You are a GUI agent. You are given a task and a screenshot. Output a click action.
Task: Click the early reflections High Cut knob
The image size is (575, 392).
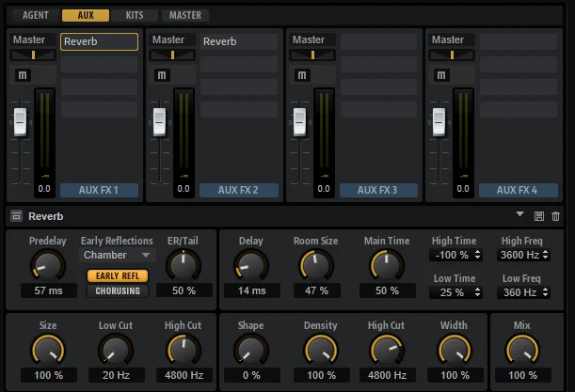tap(184, 350)
